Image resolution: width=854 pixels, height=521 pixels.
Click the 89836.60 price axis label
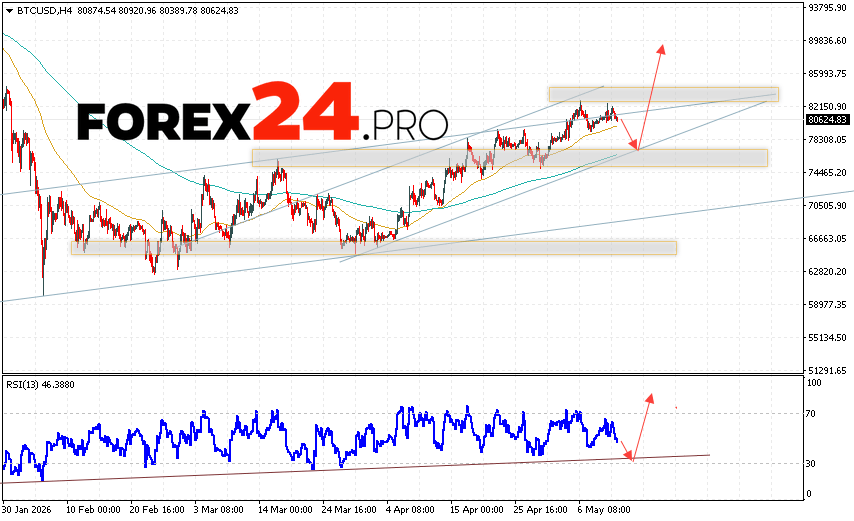(828, 41)
